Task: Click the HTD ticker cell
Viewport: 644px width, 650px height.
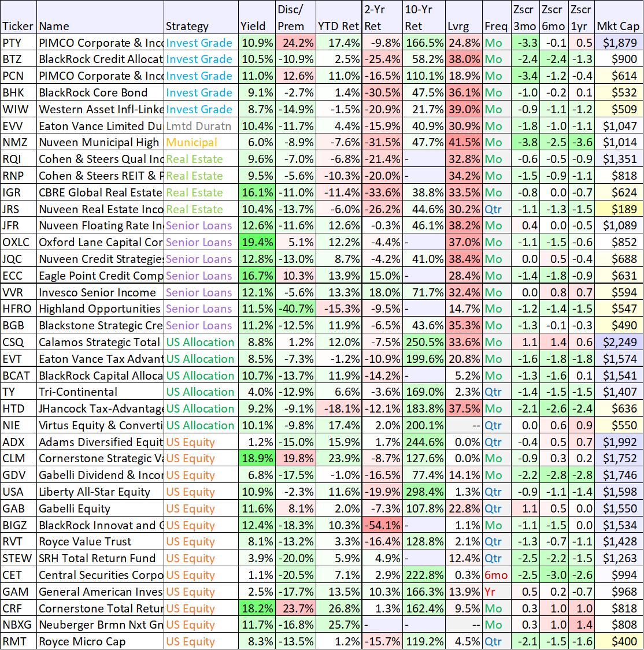Action: click(18, 408)
